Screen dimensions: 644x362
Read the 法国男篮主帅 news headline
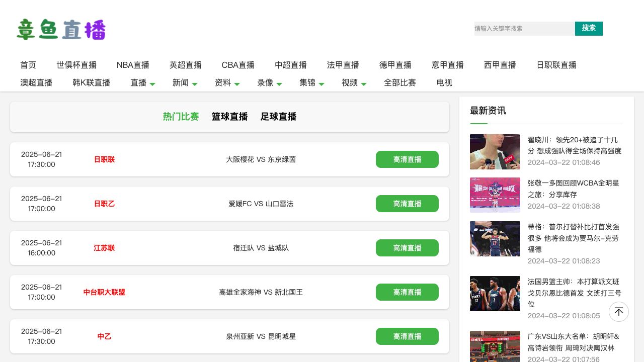[x=574, y=293]
